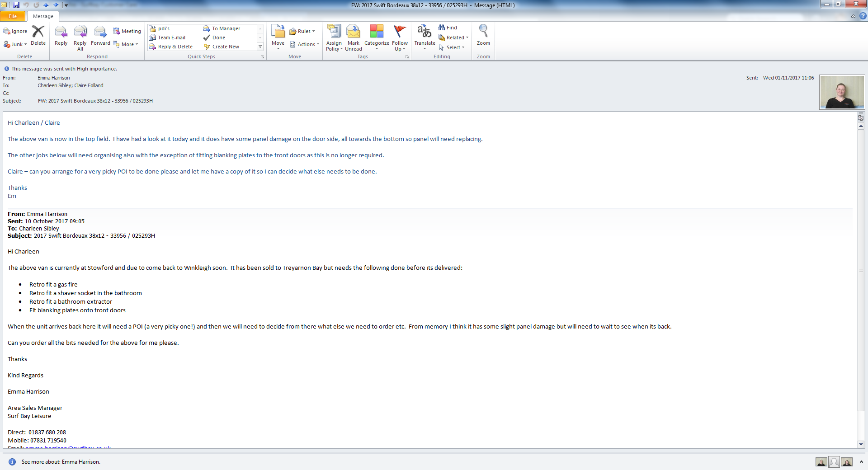
Task: Open the Actions dropdown
Action: pos(305,44)
